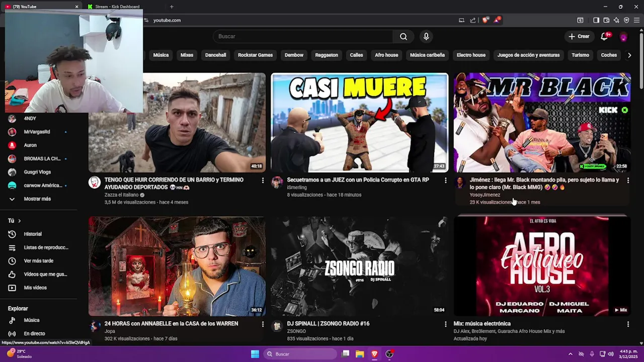Close the YouTube browser tab
This screenshot has width=644, height=362.
click(76, 7)
